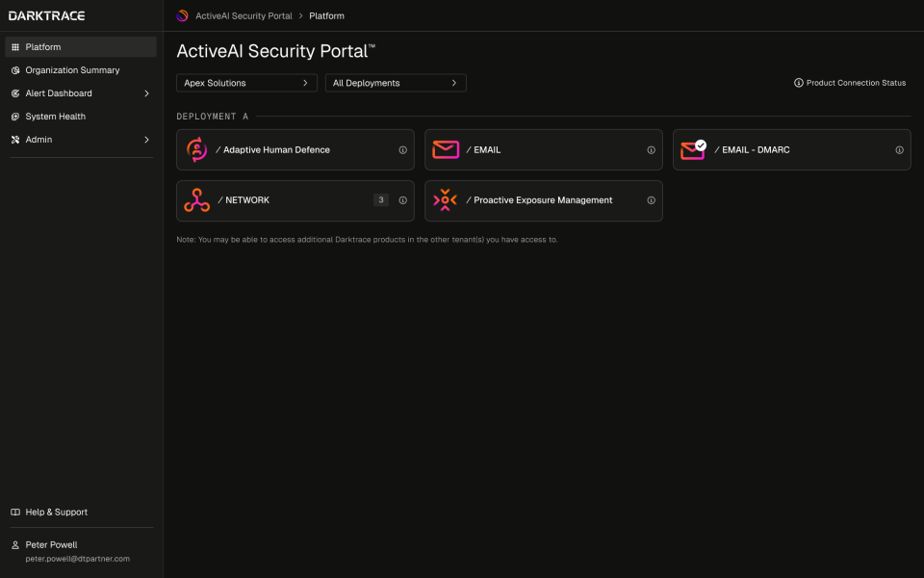The image size is (924, 578).
Task: Open the All Deployments selector
Action: [395, 83]
